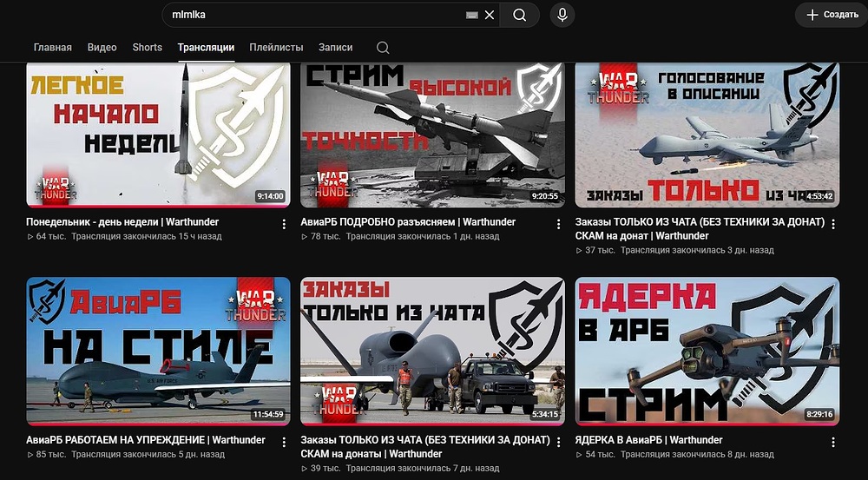This screenshot has width=868, height=480.
Task: Open title 'ЯДЕРКА В АвиаРБ | Warthunder'
Action: [x=648, y=440]
